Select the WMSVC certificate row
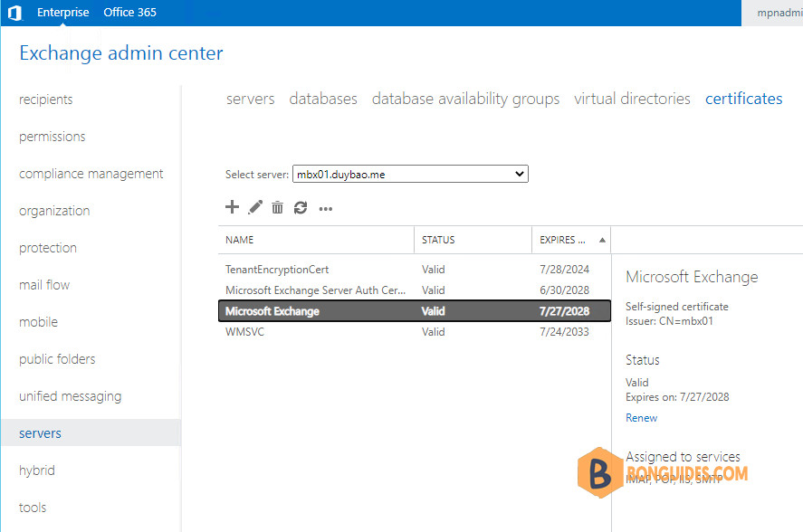803x532 pixels. (x=415, y=332)
